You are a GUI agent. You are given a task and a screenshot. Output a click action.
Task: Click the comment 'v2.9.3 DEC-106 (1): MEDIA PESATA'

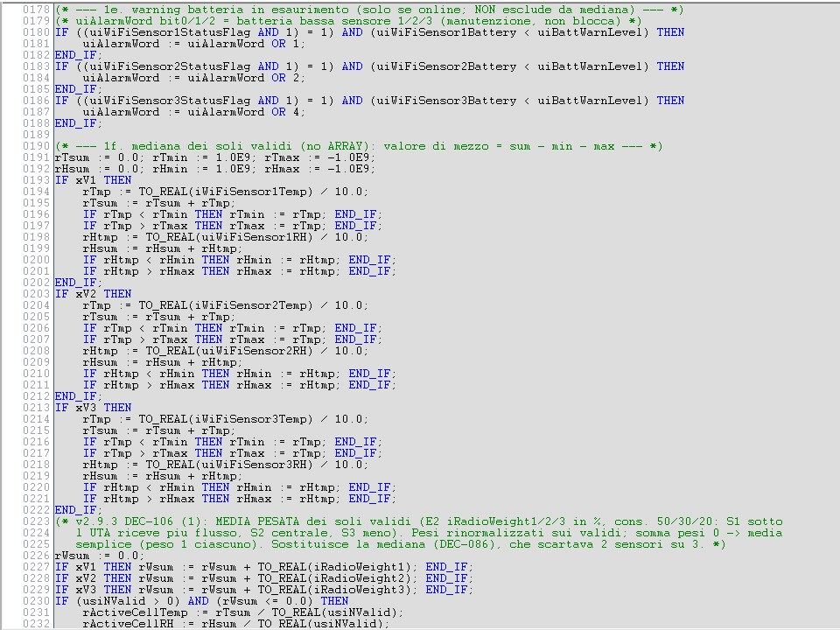(x=418, y=521)
